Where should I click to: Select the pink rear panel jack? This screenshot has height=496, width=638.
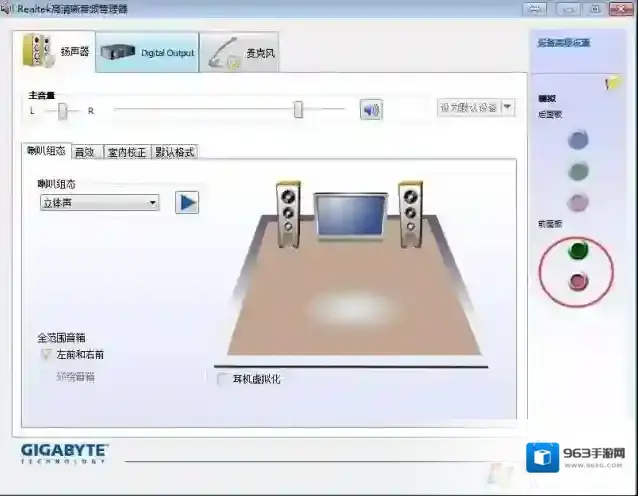point(578,202)
